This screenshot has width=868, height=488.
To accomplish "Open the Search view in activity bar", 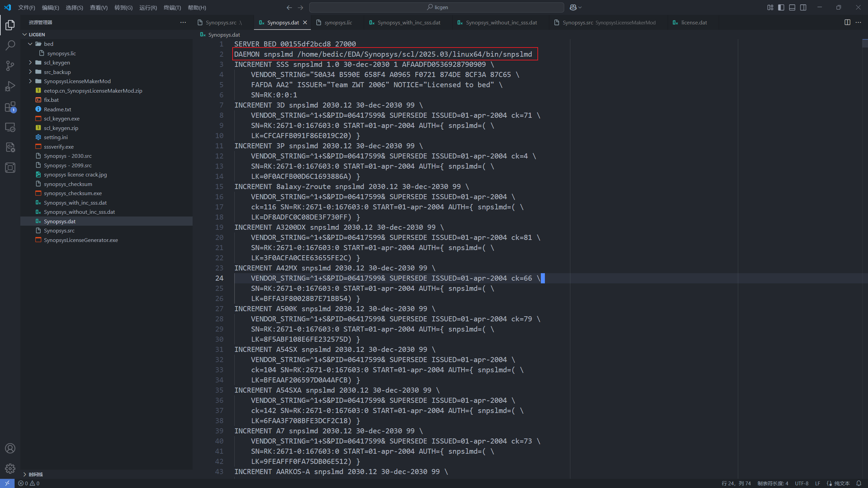I will (10, 45).
